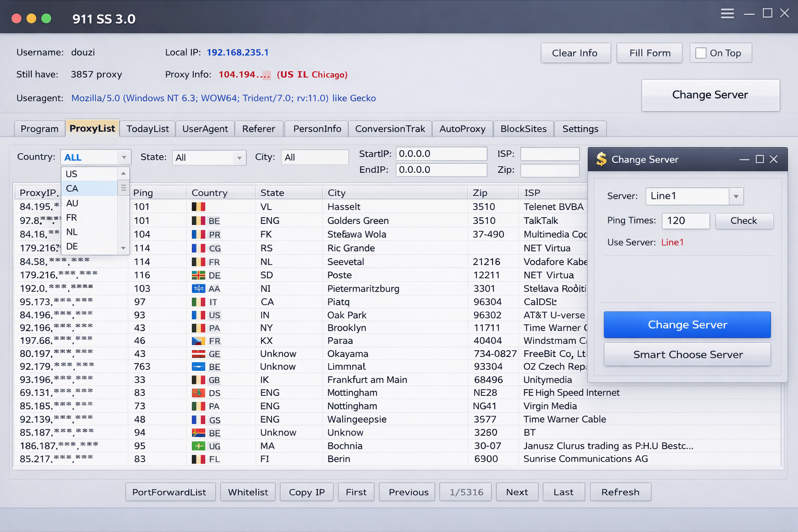
Task: Click the Belgium flag on the Hasselt row
Action: pyautogui.click(x=198, y=206)
